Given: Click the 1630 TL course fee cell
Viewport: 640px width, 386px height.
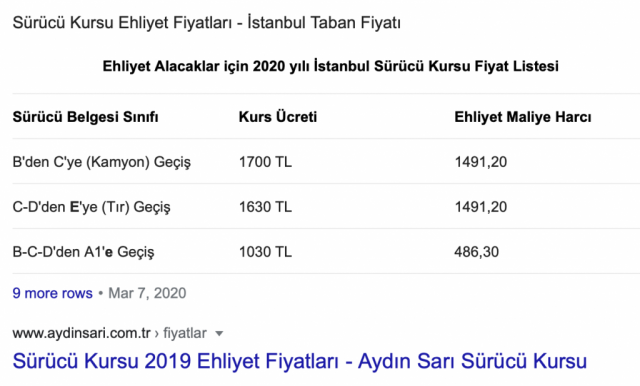Looking at the screenshot, I should (265, 207).
